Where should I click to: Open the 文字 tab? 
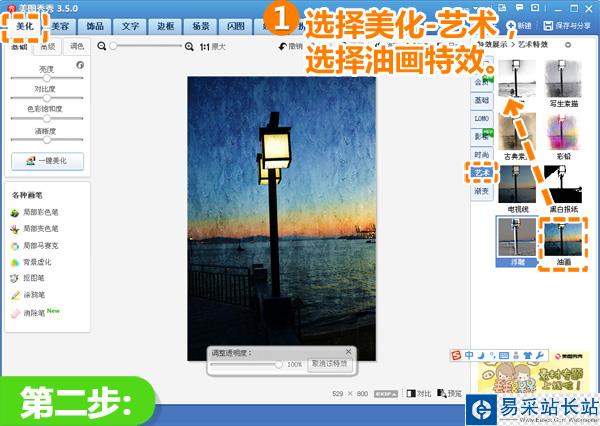130,26
